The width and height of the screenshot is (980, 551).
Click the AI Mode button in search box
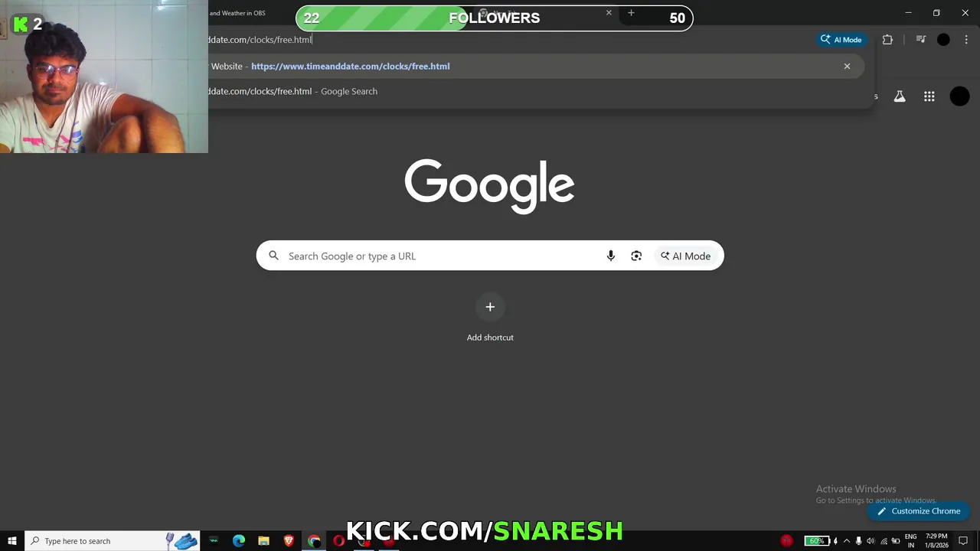pos(686,256)
